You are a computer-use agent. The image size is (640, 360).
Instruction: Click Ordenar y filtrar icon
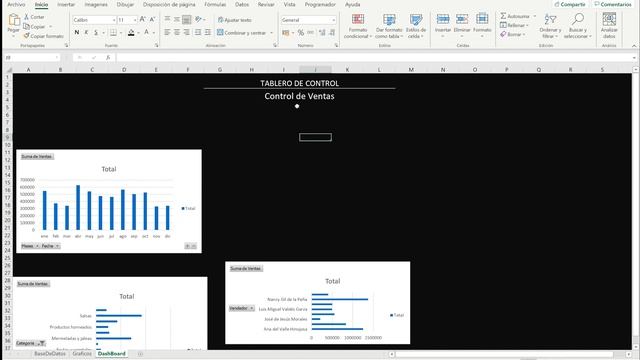click(550, 19)
